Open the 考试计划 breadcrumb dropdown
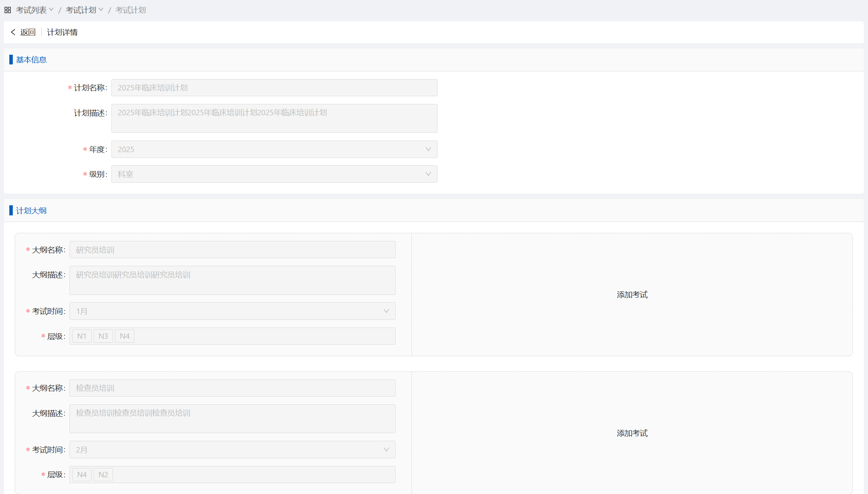Image resolution: width=868 pixels, height=494 pixels. click(101, 10)
